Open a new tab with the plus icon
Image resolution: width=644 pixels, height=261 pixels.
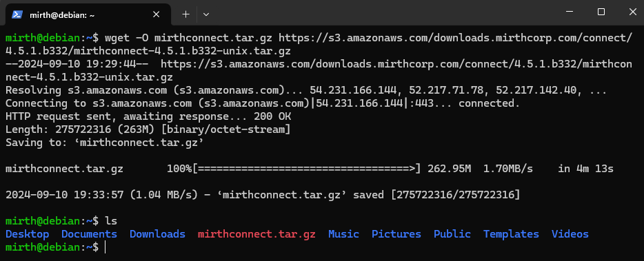pos(185,14)
